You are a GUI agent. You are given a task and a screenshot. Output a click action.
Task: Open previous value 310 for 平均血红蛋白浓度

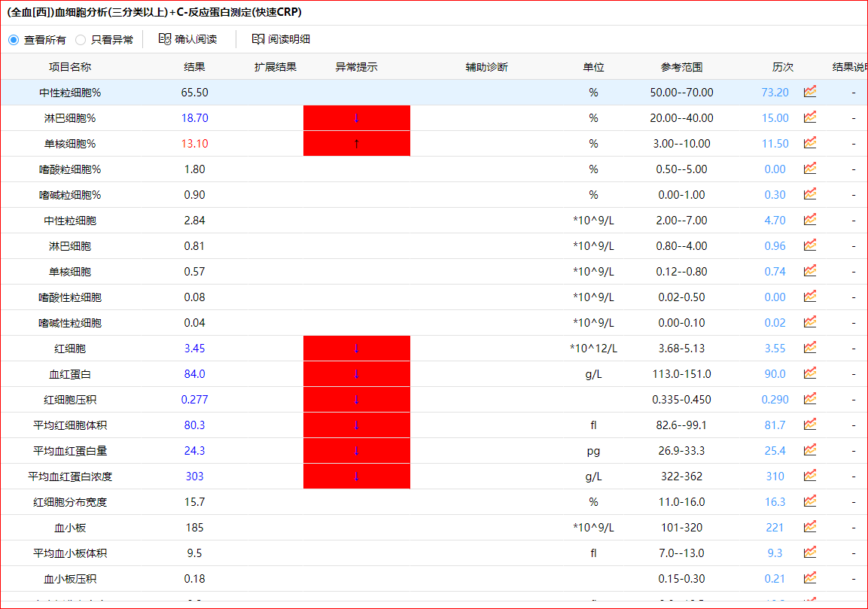tap(775, 476)
